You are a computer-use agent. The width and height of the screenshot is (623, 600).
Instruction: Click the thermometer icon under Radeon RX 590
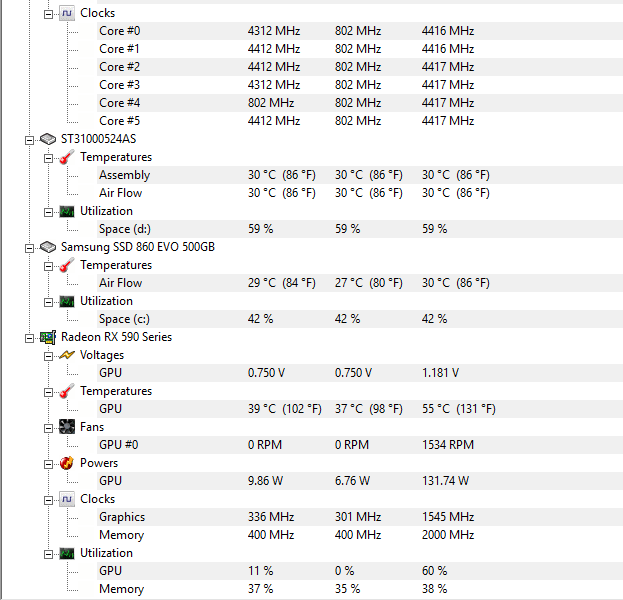tap(66, 391)
